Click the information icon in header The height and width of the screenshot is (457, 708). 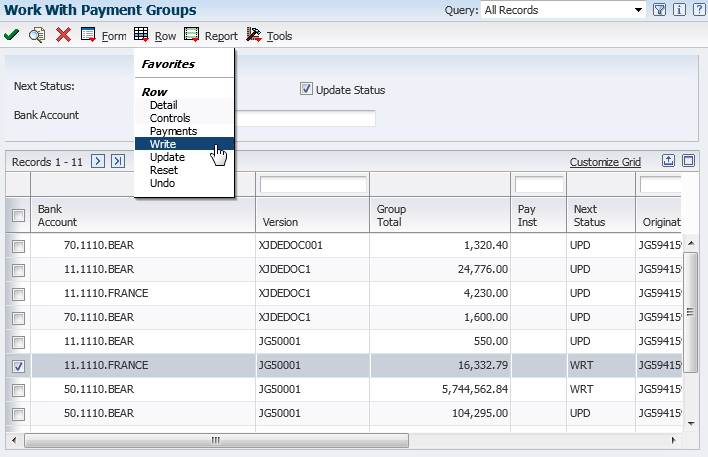pyautogui.click(x=679, y=9)
